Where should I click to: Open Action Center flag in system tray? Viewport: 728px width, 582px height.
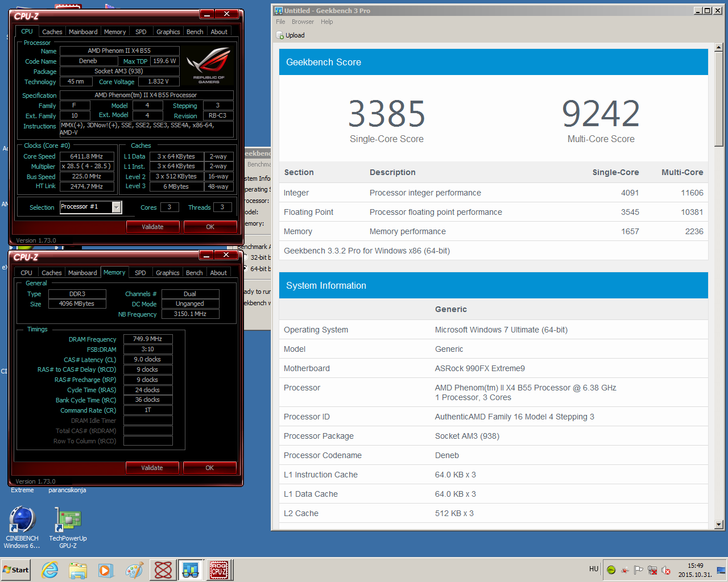pyautogui.click(x=639, y=570)
